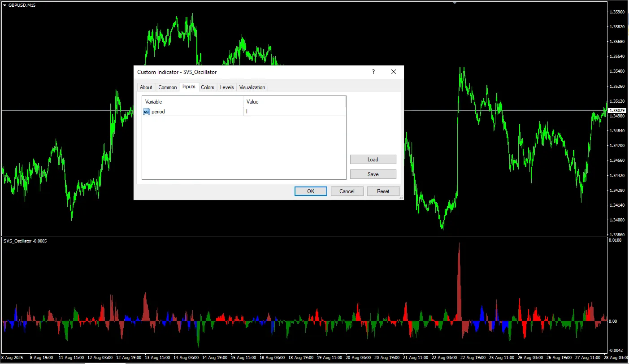
Task: Select the Inputs tab
Action: pos(189,87)
